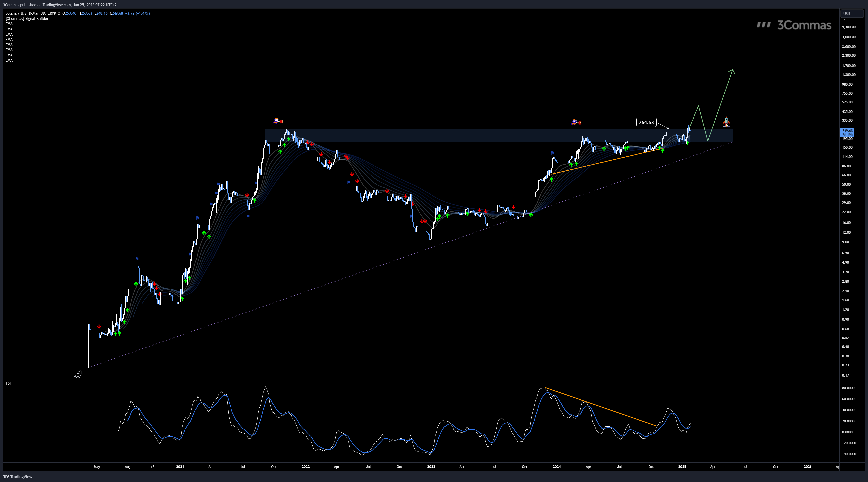
Task: Click the 40.0000 TSI scale label
Action: pyautogui.click(x=848, y=410)
